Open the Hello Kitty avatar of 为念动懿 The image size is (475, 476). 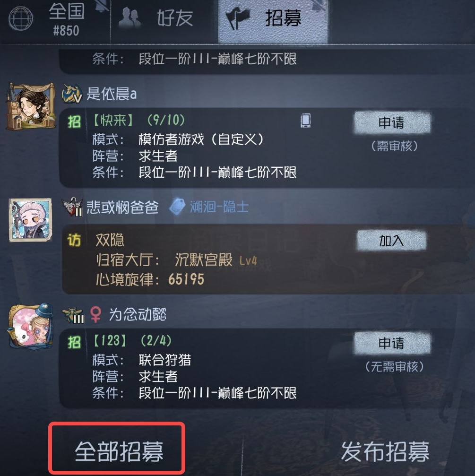point(31,326)
